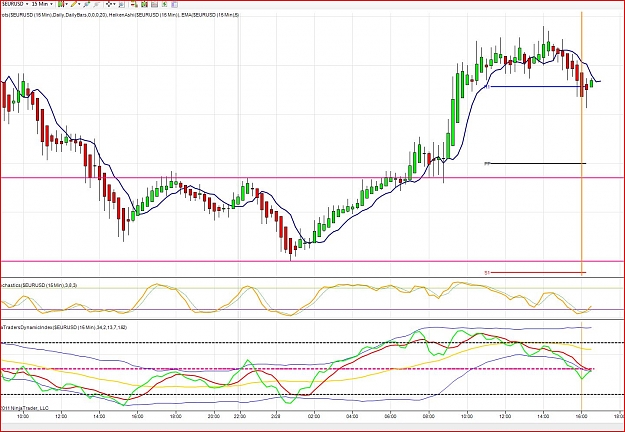The image size is (625, 432).
Task: Open indicators via the green candles icon
Action: click(x=144, y=5)
